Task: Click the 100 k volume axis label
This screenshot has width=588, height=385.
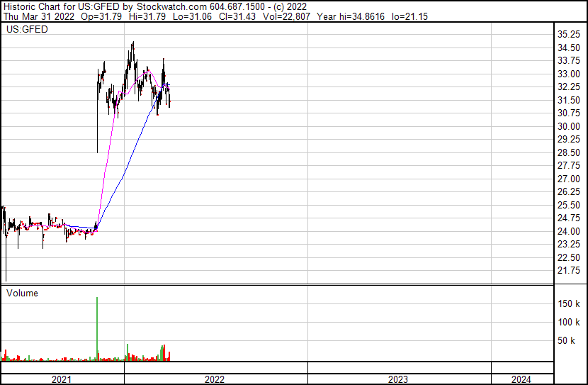Action: tap(570, 322)
